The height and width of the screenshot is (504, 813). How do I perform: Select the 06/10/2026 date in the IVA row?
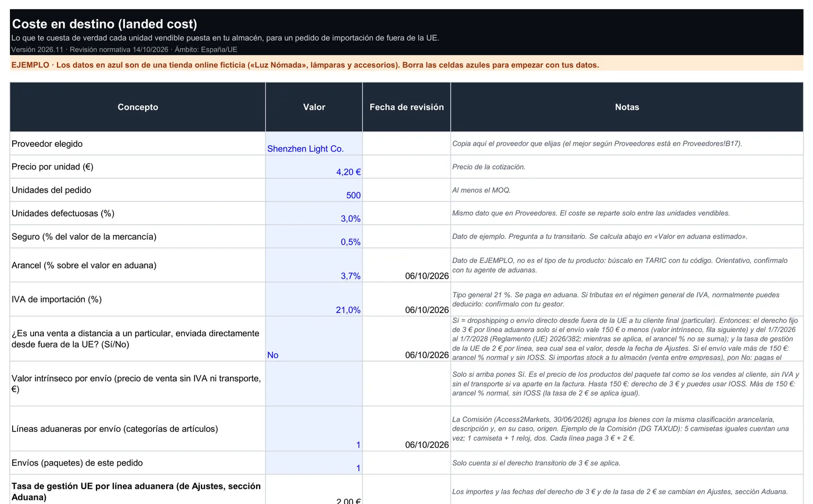[x=427, y=310]
